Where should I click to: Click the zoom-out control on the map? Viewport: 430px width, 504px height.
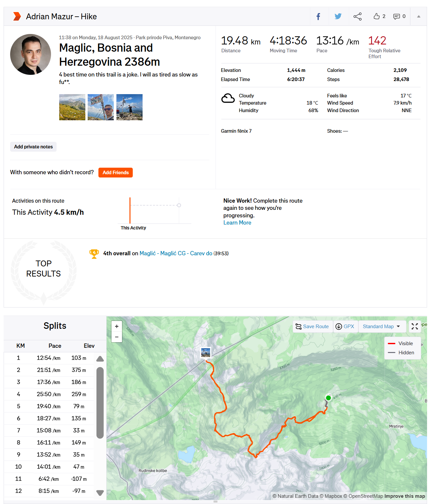point(116,337)
